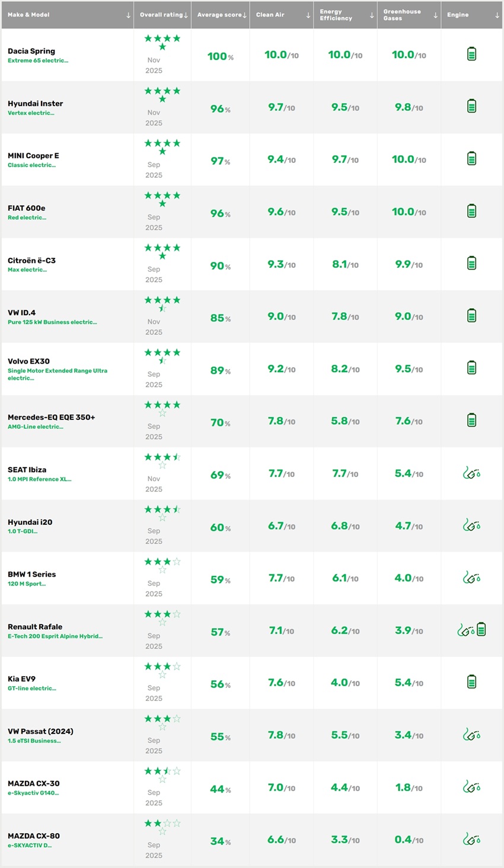The width and height of the screenshot is (504, 868).
Task: Click Hyundai i20 fuel engine icon
Action: pos(471,526)
